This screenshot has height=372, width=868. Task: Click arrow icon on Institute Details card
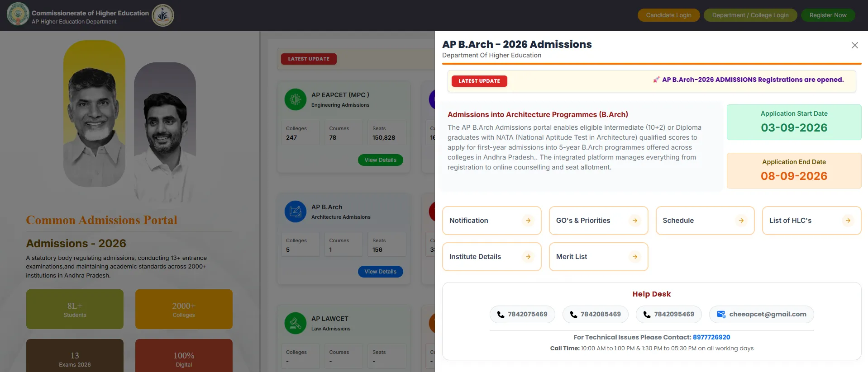coord(528,257)
